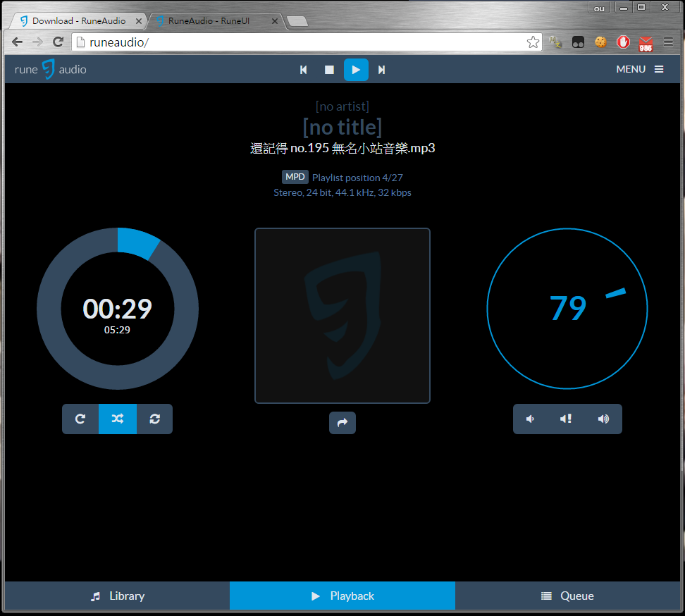Open the Queue tab
This screenshot has height=616, width=685.
(567, 596)
